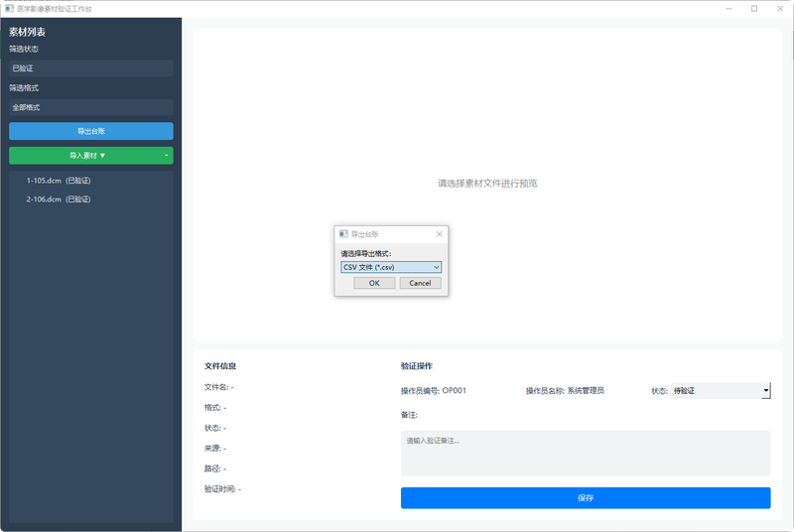Click Cancel in the 导出台账 dialog
Image resolution: width=794 pixels, height=532 pixels.
[420, 283]
